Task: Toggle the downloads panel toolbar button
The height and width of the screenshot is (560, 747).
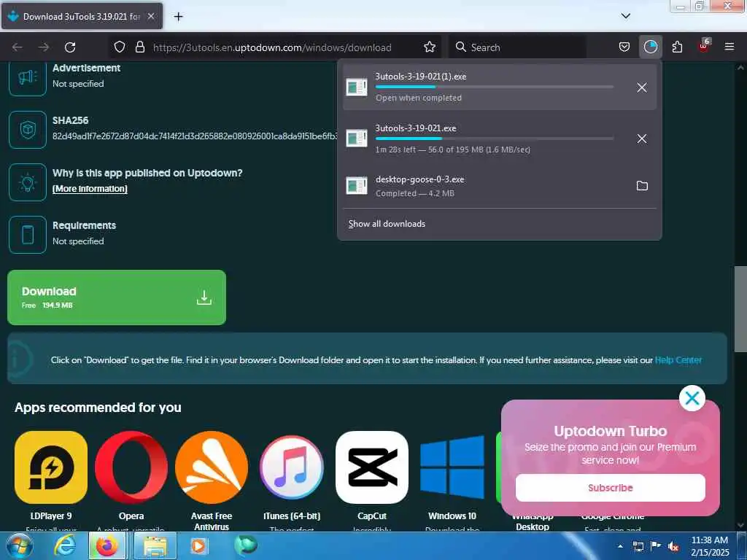Action: coord(650,47)
